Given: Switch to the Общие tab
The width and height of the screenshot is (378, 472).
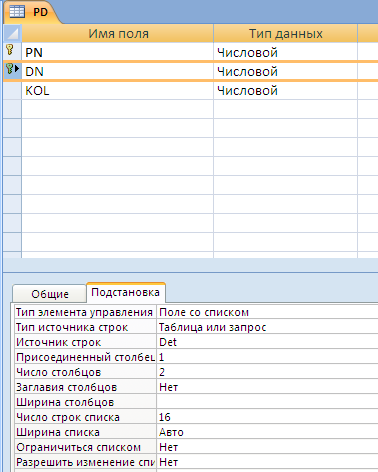Looking at the screenshot, I should coord(50,294).
